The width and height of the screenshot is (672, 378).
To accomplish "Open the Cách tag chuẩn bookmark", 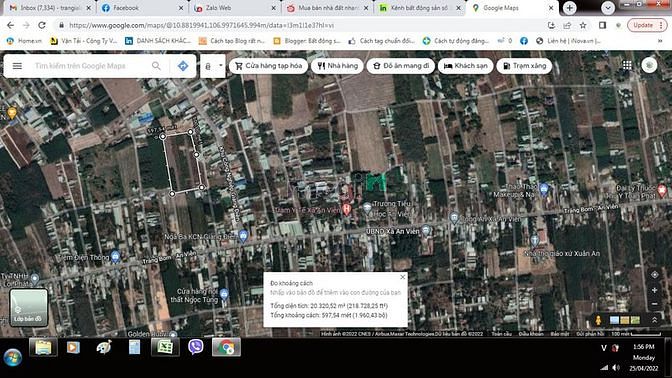I will (381, 41).
